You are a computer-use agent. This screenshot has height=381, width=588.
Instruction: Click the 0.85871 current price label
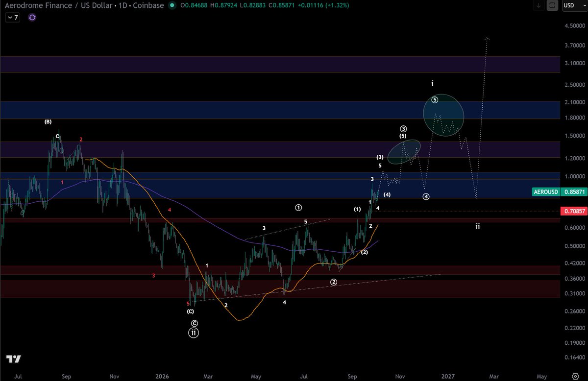[x=574, y=192]
